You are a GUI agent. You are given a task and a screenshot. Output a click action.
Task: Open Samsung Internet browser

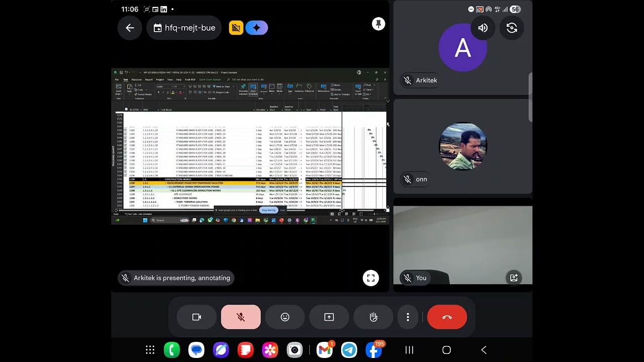(221, 350)
